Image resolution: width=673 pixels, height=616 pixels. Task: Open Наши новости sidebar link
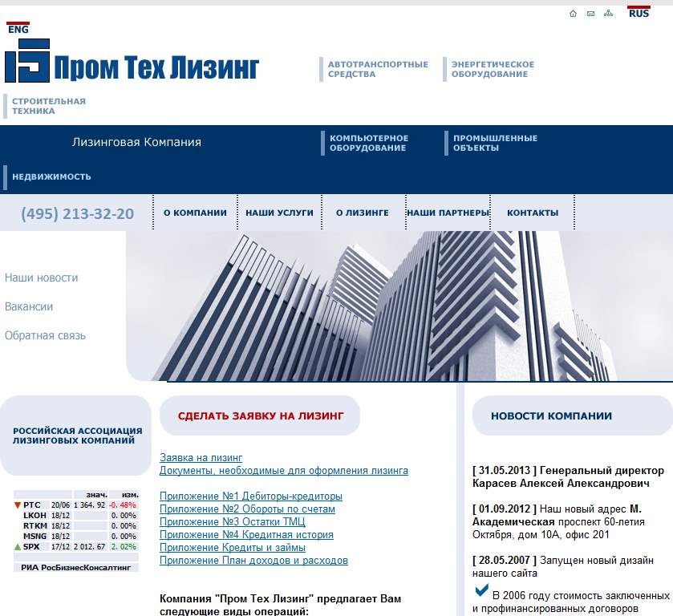coord(41,278)
